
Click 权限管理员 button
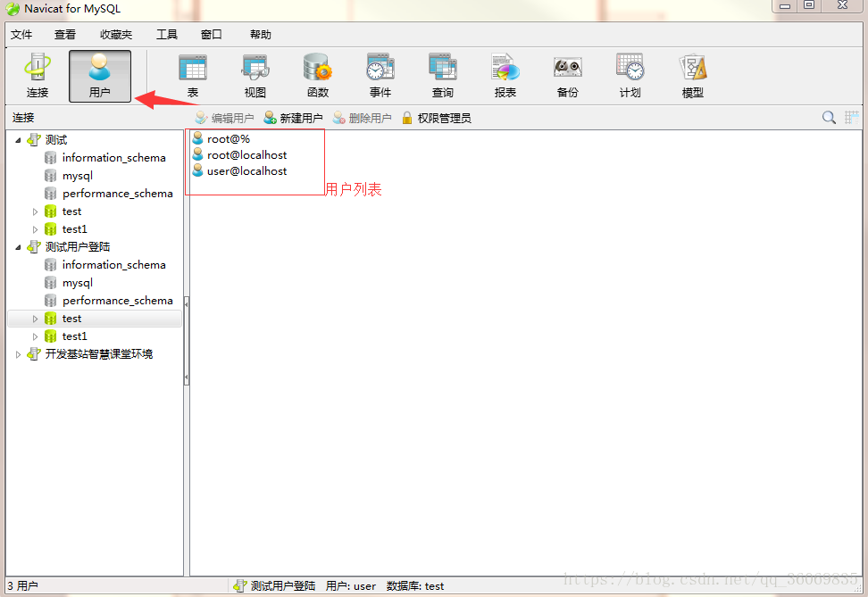point(436,118)
